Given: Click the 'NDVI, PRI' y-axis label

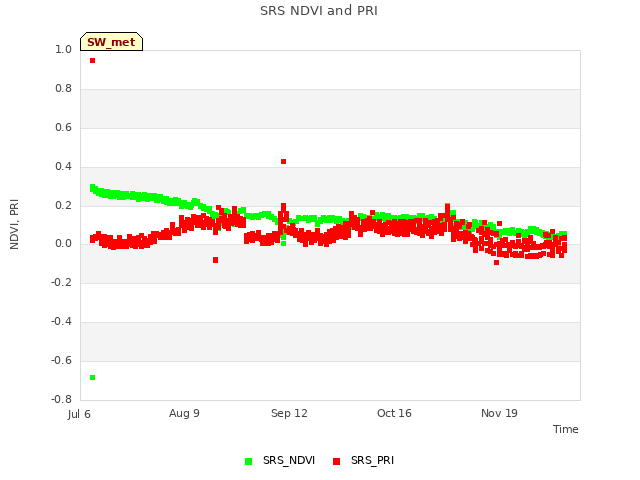Looking at the screenshot, I should (x=14, y=224).
